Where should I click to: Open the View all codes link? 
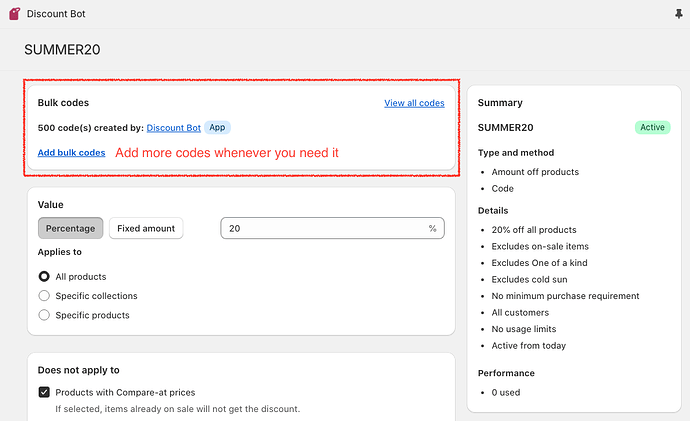tap(414, 103)
